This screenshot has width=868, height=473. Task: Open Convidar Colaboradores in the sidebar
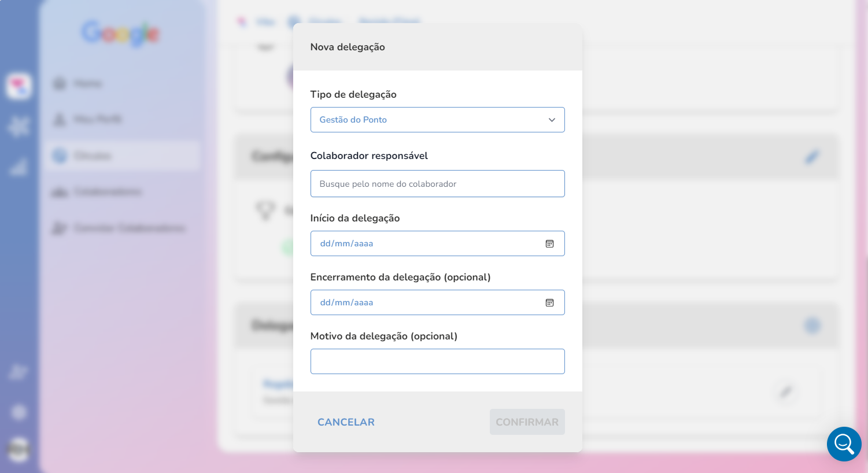tap(119, 228)
